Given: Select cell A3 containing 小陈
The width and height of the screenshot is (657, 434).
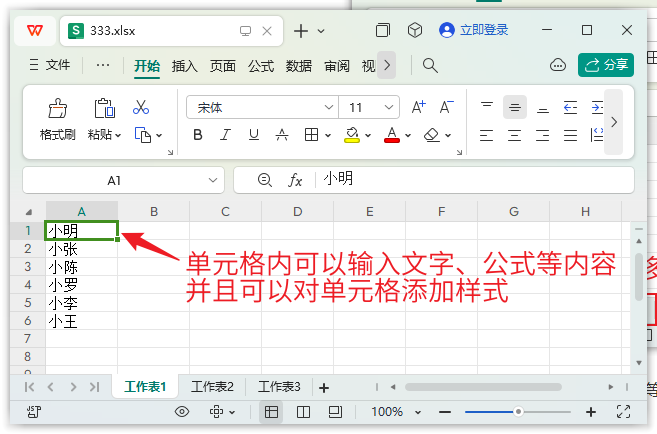Looking at the screenshot, I should pos(81,267).
